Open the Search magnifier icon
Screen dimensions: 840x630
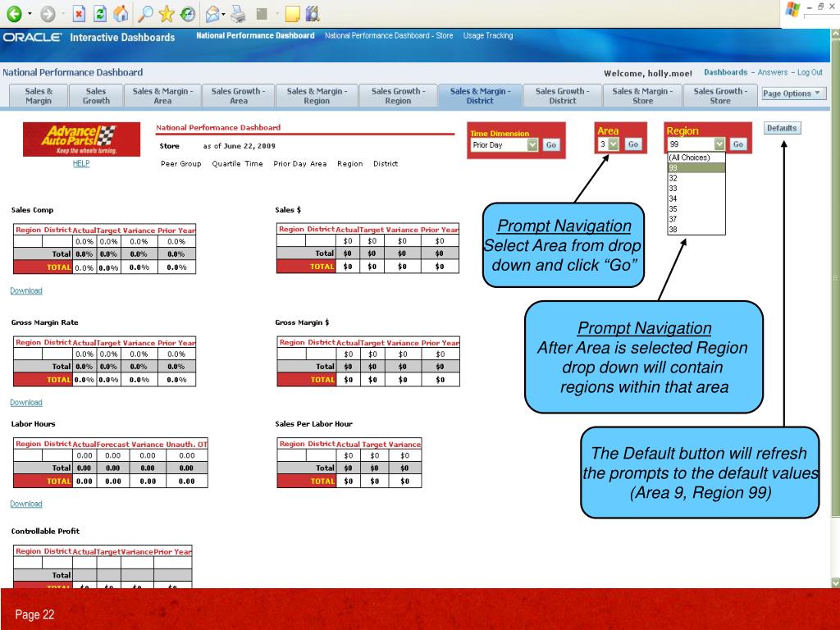tap(145, 13)
